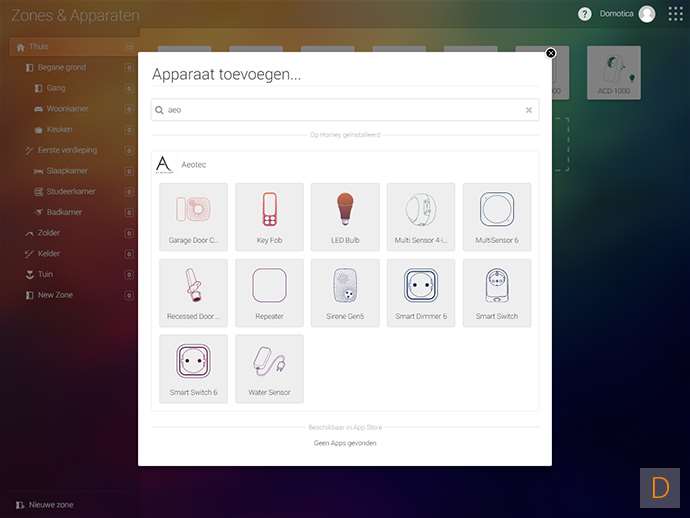This screenshot has height=518, width=690.
Task: Pick the Smart Switch 6 device
Action: tap(193, 369)
